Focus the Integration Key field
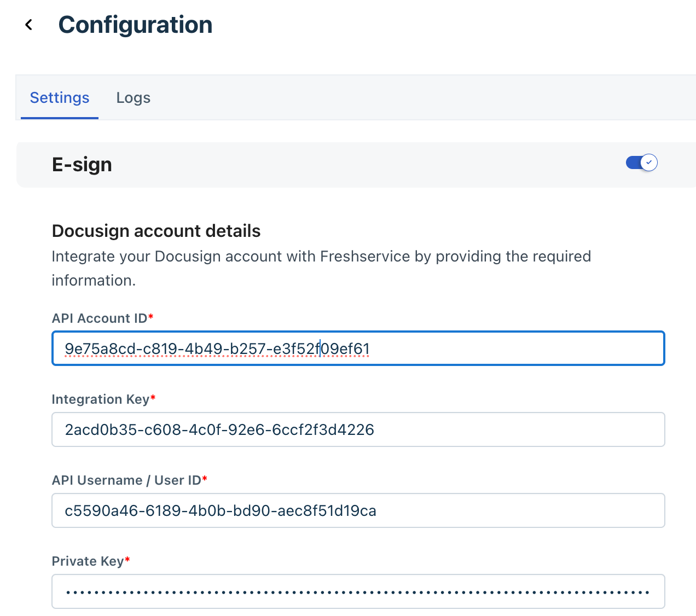696x616 pixels. coord(358,429)
